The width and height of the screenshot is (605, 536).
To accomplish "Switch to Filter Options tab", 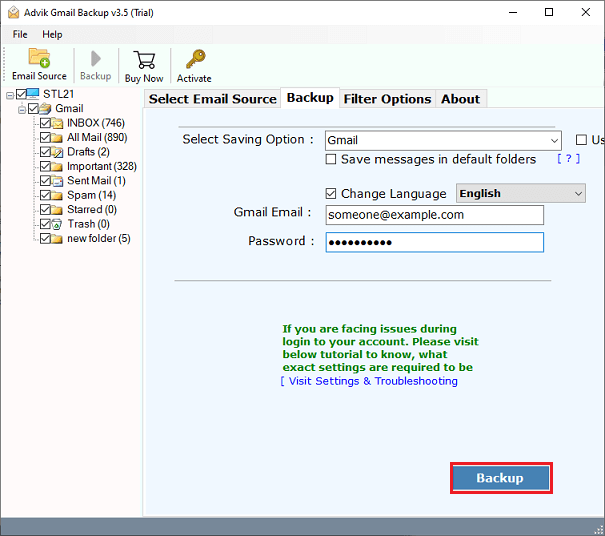I will coord(387,99).
